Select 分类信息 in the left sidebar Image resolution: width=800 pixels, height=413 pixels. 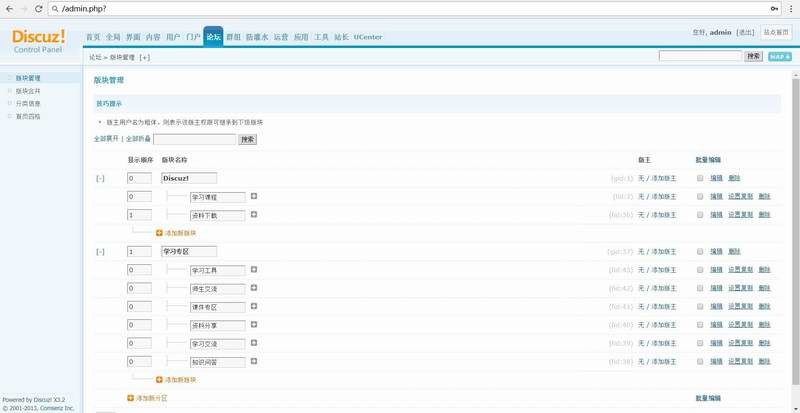[x=28, y=104]
